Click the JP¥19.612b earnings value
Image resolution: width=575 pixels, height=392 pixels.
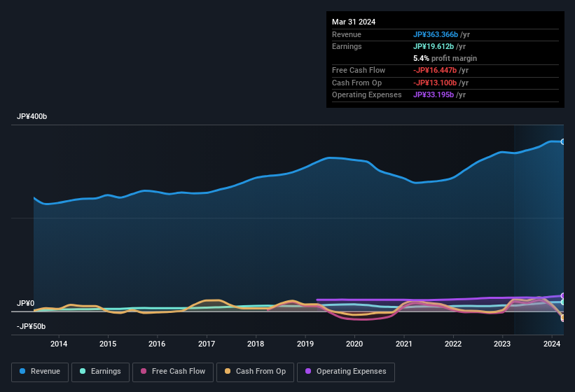(434, 46)
